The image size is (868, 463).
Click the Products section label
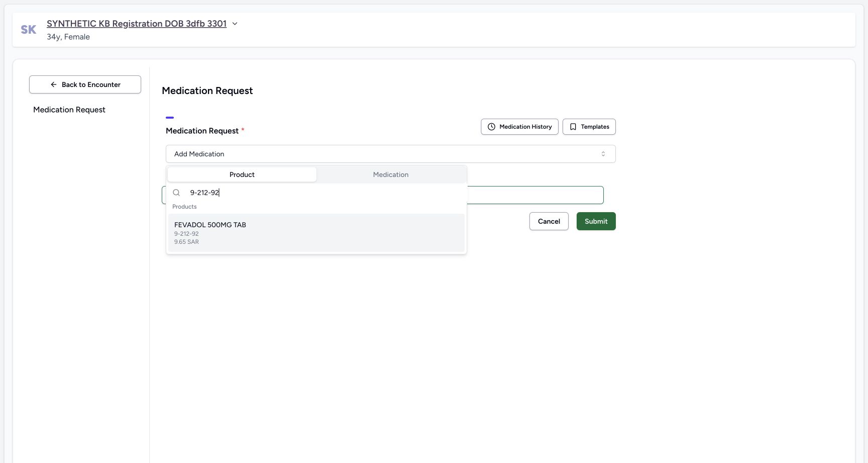[184, 207]
